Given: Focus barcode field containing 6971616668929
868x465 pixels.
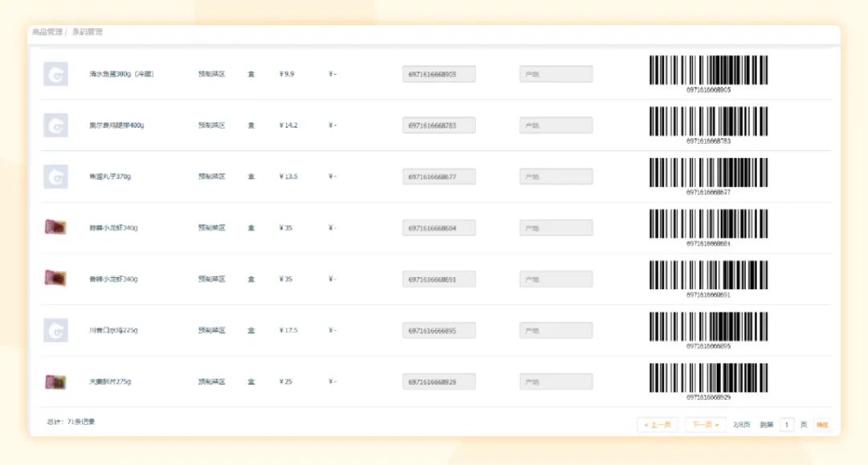Looking at the screenshot, I should 439,382.
